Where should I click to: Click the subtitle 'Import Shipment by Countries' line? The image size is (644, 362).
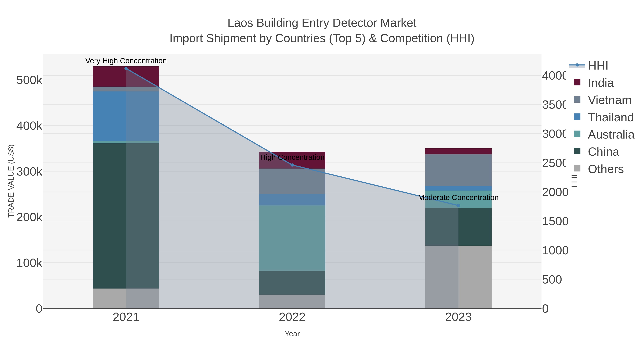(322, 38)
